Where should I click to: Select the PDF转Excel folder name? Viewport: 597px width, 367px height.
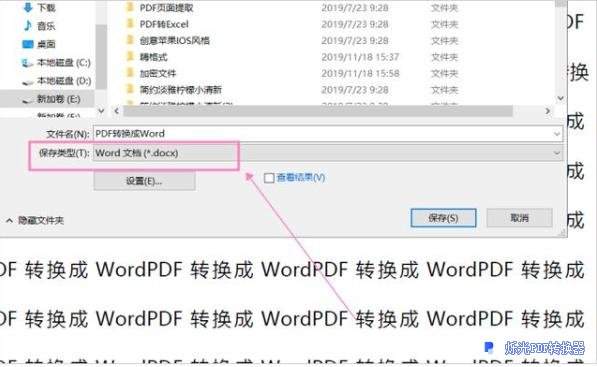[x=164, y=24]
